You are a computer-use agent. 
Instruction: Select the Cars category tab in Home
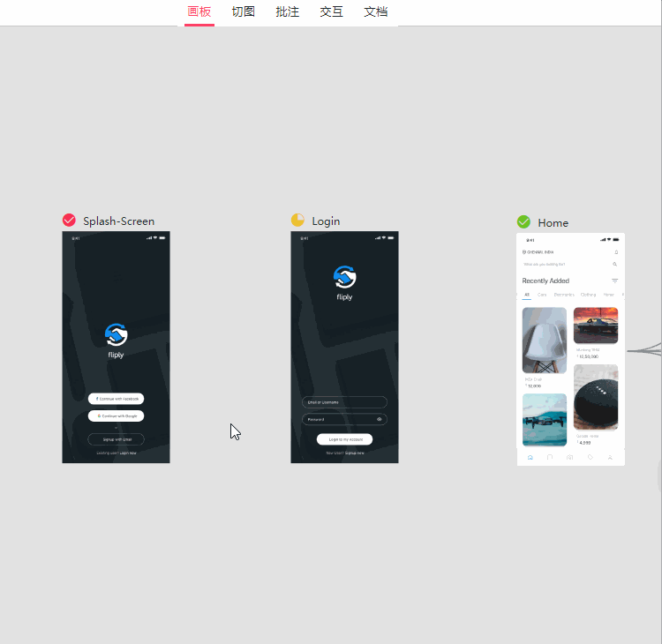point(542,295)
